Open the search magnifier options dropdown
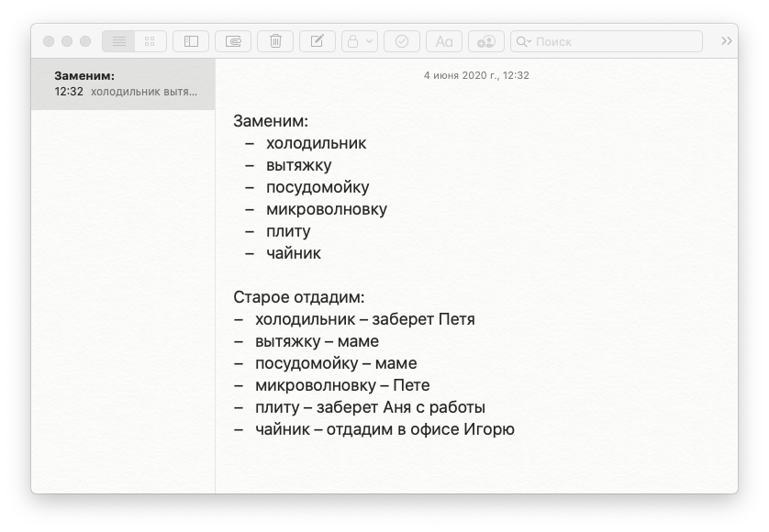Viewport: 769px width, 532px height. click(x=523, y=41)
